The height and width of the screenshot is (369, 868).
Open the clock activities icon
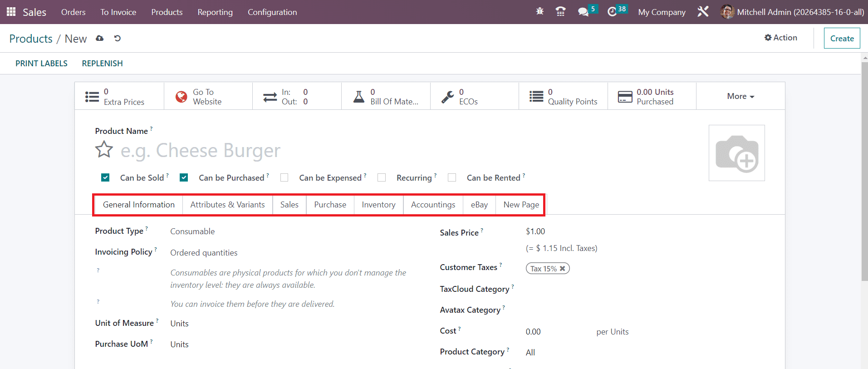click(612, 12)
